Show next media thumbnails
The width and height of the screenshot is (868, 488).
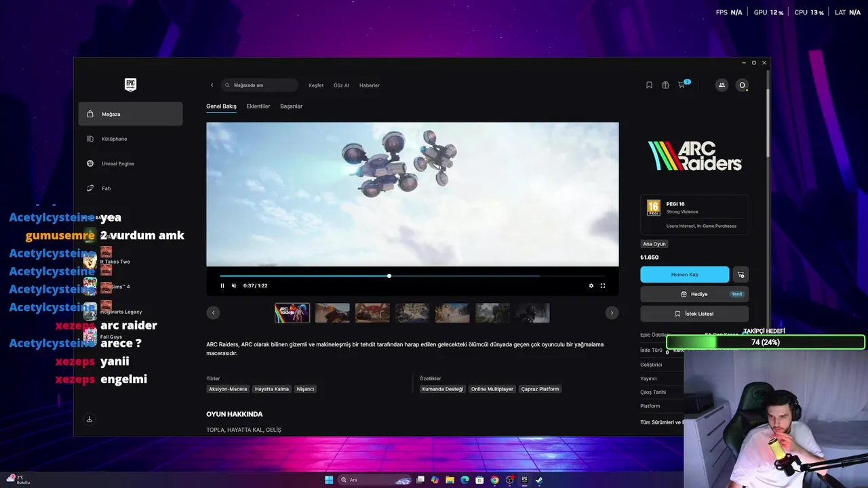click(612, 312)
